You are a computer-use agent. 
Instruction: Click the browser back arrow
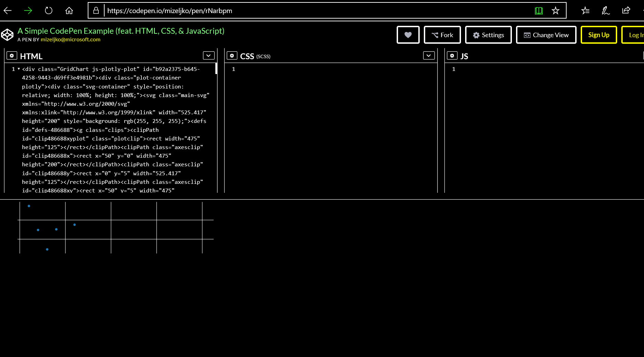(x=8, y=11)
